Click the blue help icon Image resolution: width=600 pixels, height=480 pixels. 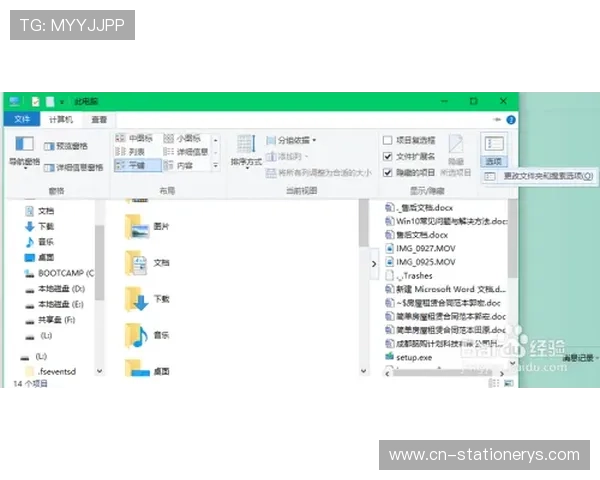pos(510,120)
